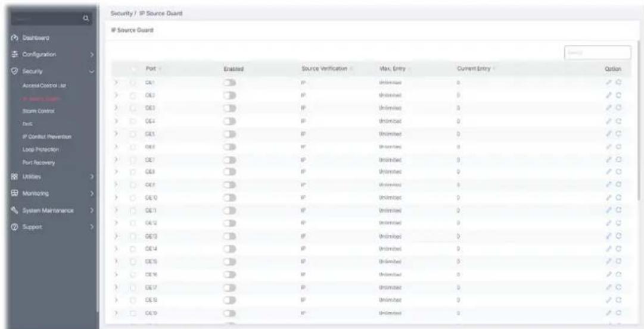Image resolution: width=644 pixels, height=329 pixels.
Task: Click the edit pencil for GE3
Action: click(x=609, y=108)
